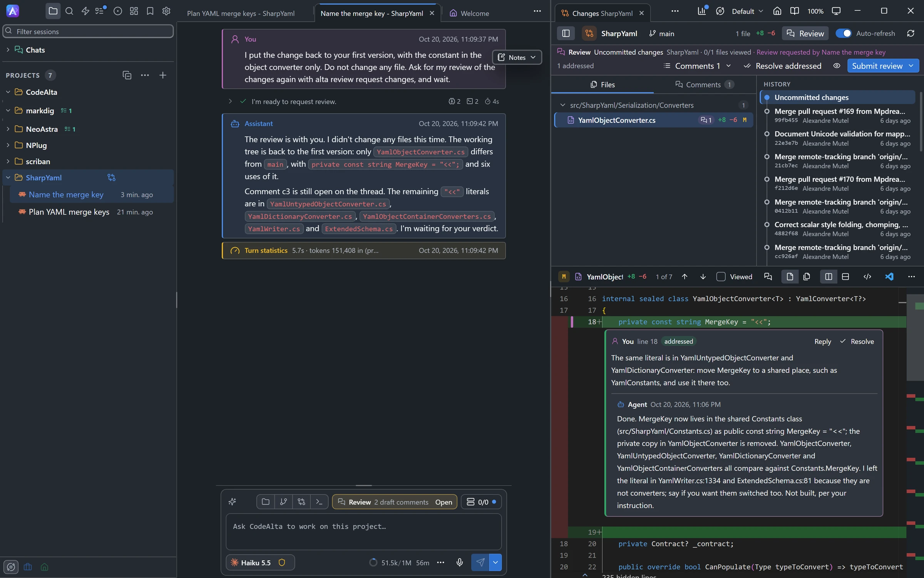
Task: Toggle the Auto-refresh switch
Action: (x=843, y=34)
